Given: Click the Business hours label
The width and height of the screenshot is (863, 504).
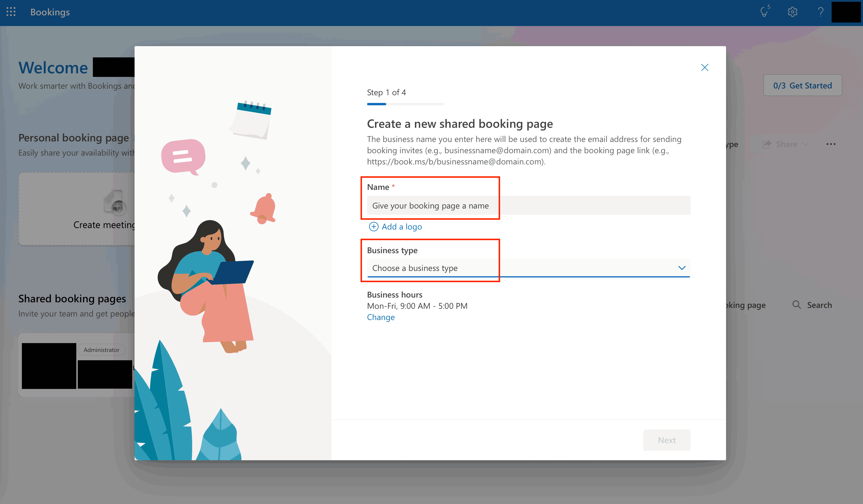Looking at the screenshot, I should 395,295.
